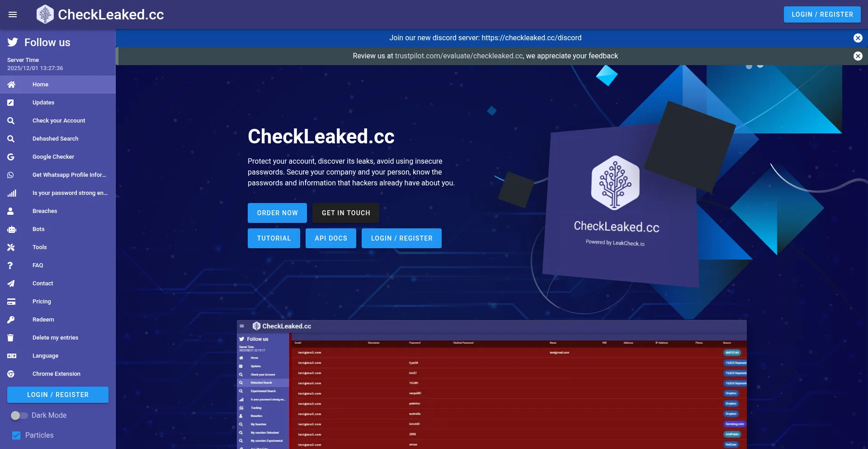Viewport: 868px width, 449px height.
Task: Toggle the Dark Mode switch
Action: (x=19, y=415)
